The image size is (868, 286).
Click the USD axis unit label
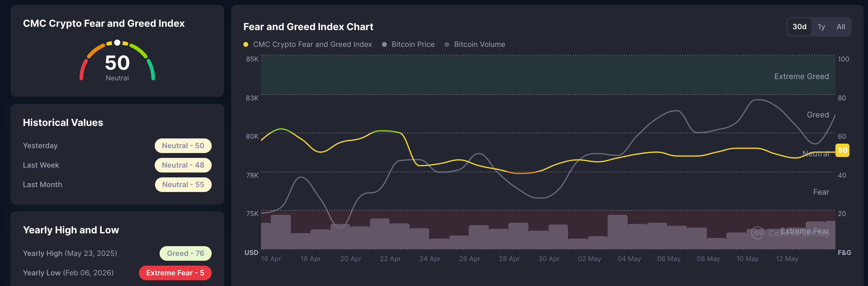(x=251, y=253)
